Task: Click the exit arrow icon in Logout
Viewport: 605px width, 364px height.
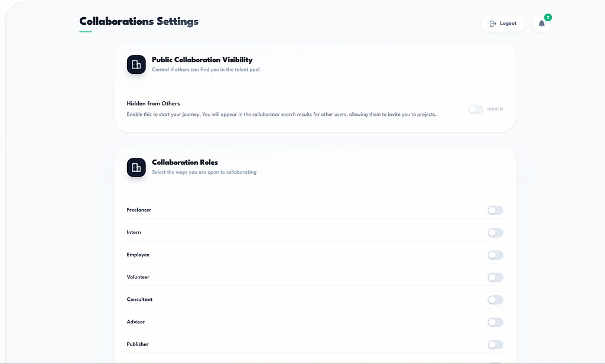Action: point(493,24)
